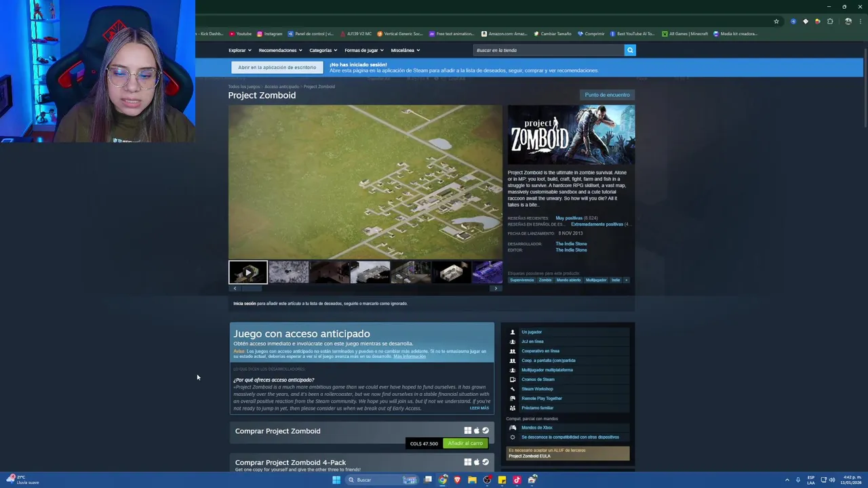Image resolution: width=868 pixels, height=488 pixels.
Task: Open the Youtube bookmark
Action: [x=240, y=34]
